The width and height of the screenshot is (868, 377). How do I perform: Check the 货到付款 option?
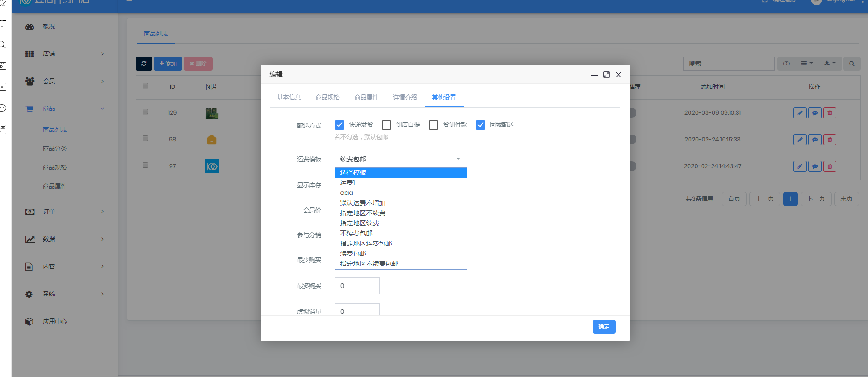434,125
